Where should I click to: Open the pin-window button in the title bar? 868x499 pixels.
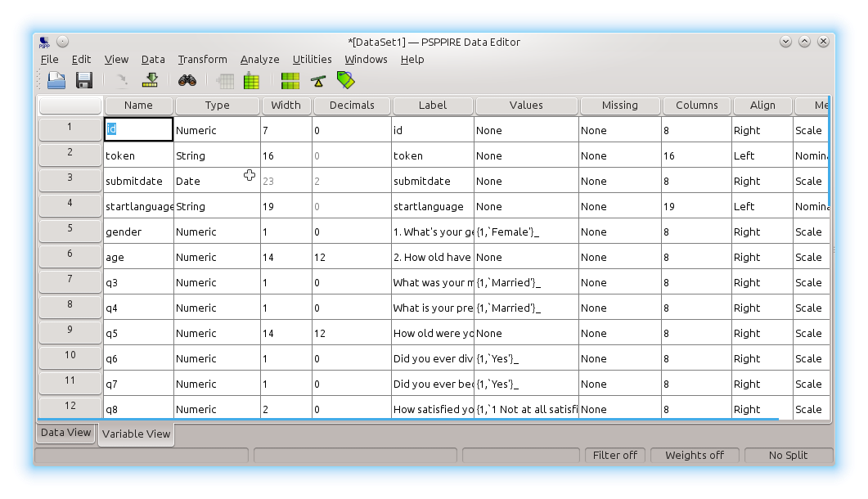point(63,42)
